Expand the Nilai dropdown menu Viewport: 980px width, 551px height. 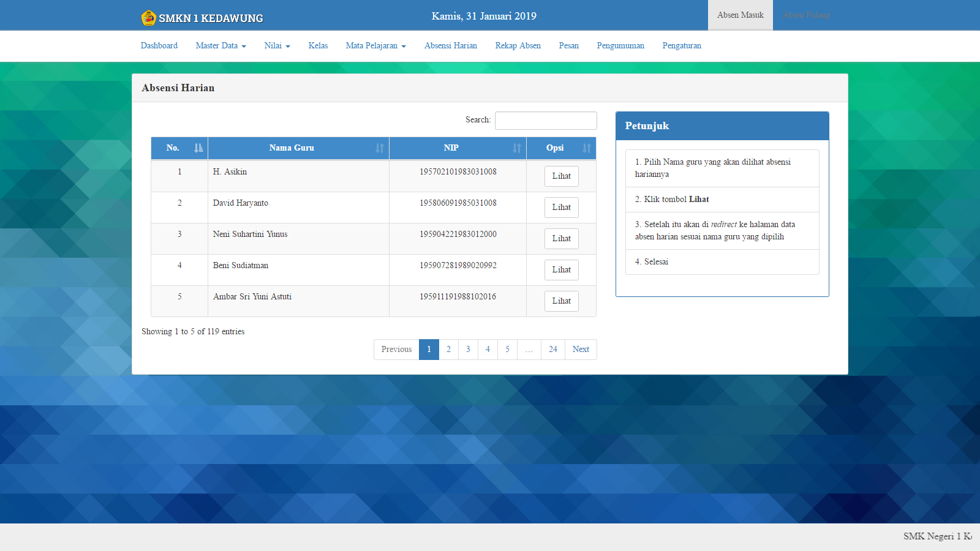click(x=277, y=45)
